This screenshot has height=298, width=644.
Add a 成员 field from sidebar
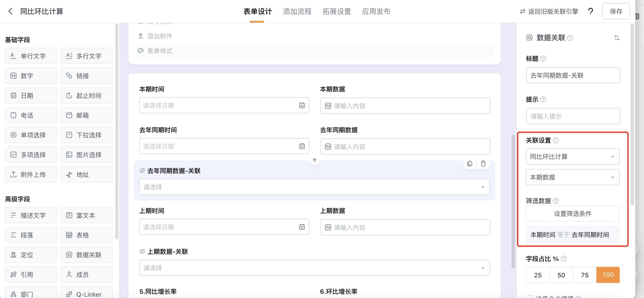[86, 274]
